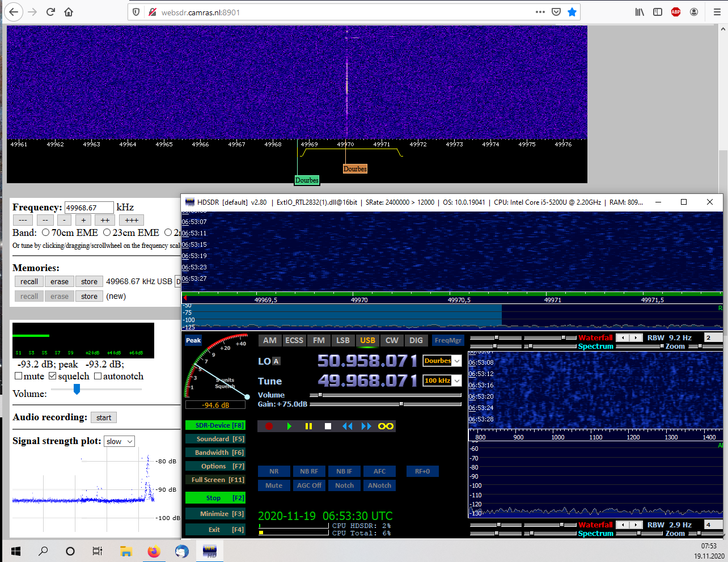
Task: Open the signal strength plot speed dropdown
Action: pos(120,441)
